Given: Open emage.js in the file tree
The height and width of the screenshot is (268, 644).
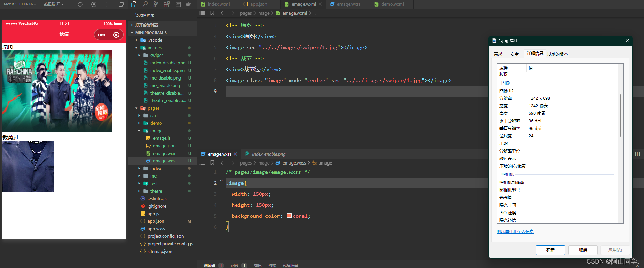Looking at the screenshot, I should pos(162,138).
